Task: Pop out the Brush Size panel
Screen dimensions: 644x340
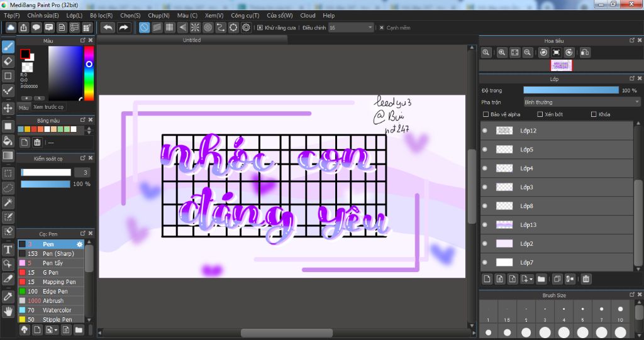Action: [632, 294]
